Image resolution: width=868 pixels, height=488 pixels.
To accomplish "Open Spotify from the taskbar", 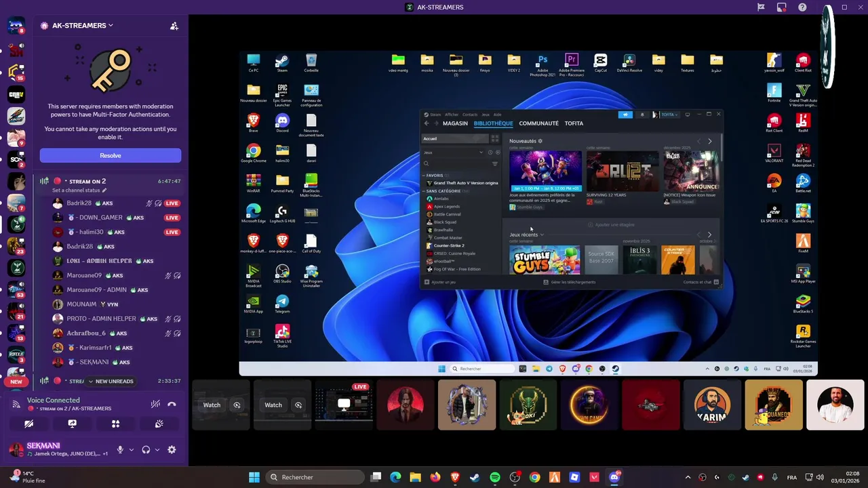I will click(x=495, y=477).
